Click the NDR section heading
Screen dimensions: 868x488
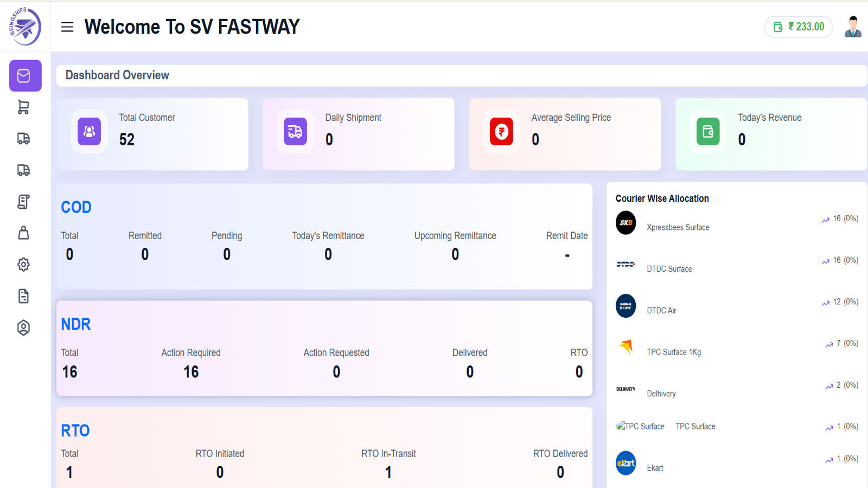76,324
